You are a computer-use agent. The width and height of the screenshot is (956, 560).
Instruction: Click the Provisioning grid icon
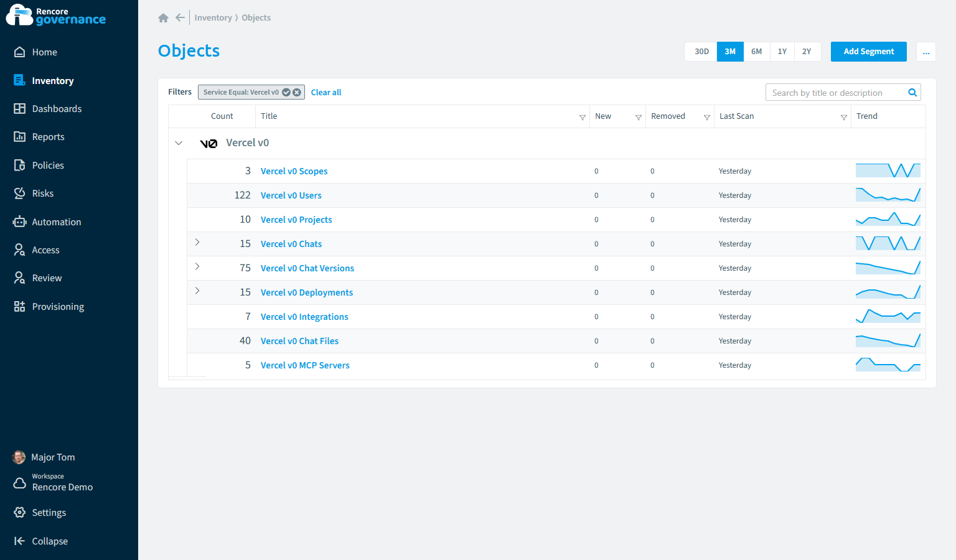[19, 307]
